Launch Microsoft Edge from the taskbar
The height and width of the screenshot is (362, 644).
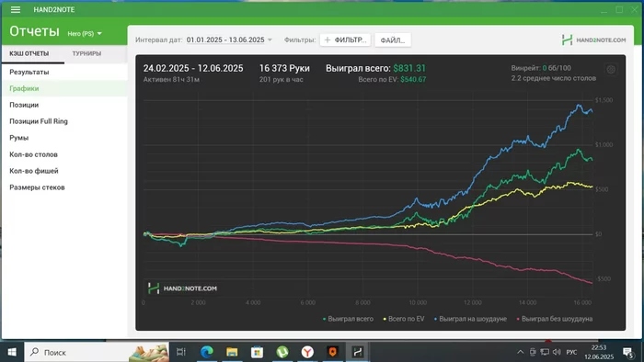[x=207, y=352]
